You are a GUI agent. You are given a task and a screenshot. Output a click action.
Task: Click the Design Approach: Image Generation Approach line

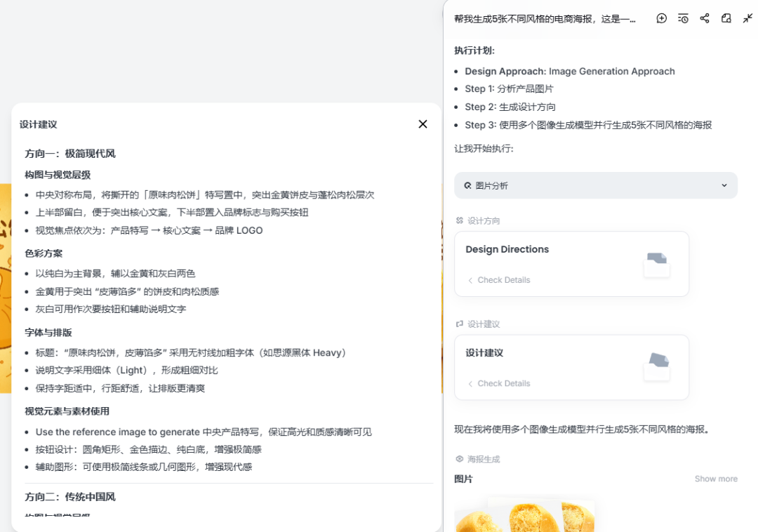coord(569,72)
